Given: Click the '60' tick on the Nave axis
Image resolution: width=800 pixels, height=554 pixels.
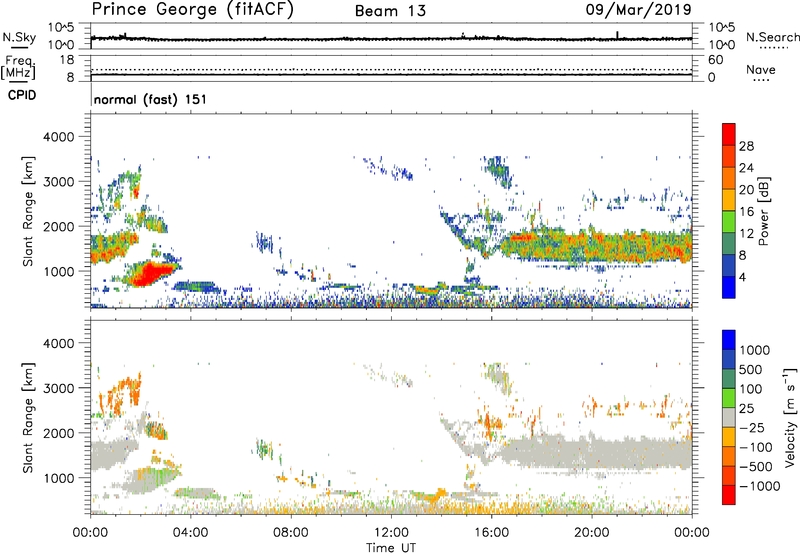Looking at the screenshot, I should coord(715,60).
